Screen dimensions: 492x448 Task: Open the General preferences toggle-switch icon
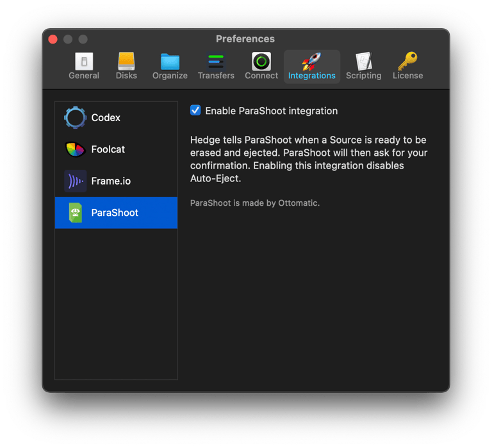click(84, 62)
